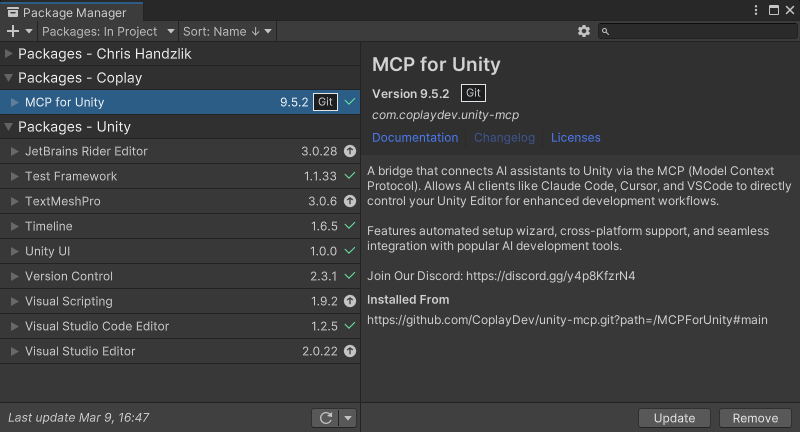
Task: Select Timeline package row
Action: (180, 226)
